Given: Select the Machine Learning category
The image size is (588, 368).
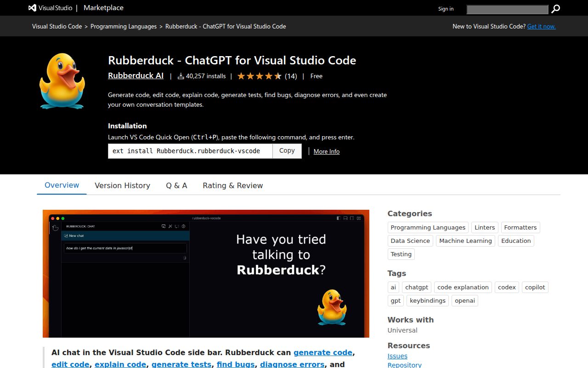Looking at the screenshot, I should click(465, 241).
